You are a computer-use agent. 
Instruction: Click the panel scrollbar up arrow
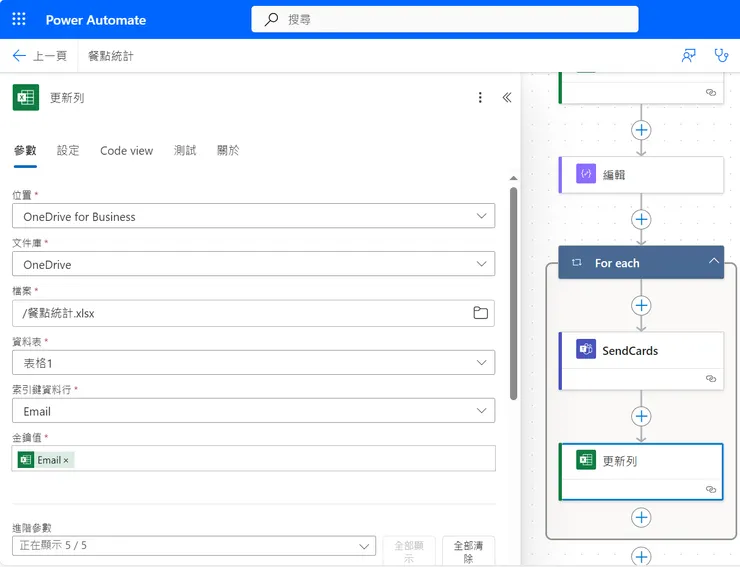coord(513,178)
